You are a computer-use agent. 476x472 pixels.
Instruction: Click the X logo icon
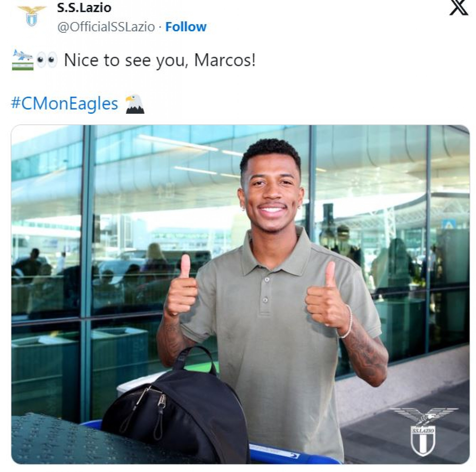pos(458,9)
